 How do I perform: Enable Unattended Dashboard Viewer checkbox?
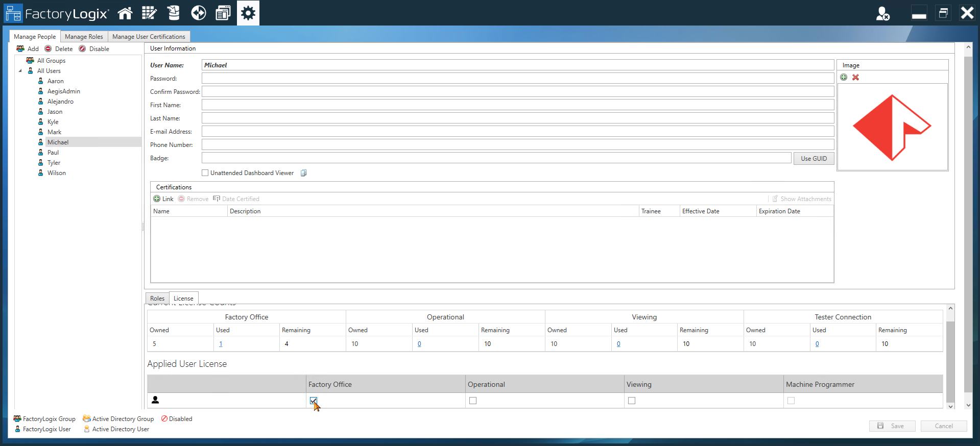pos(205,173)
